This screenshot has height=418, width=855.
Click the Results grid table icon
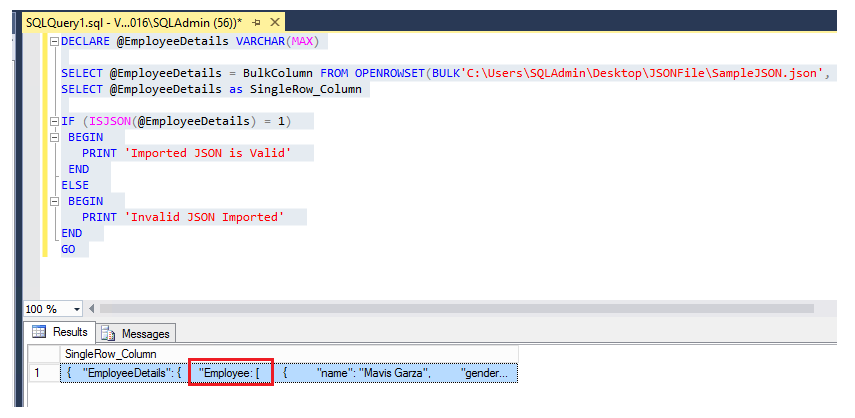39,332
